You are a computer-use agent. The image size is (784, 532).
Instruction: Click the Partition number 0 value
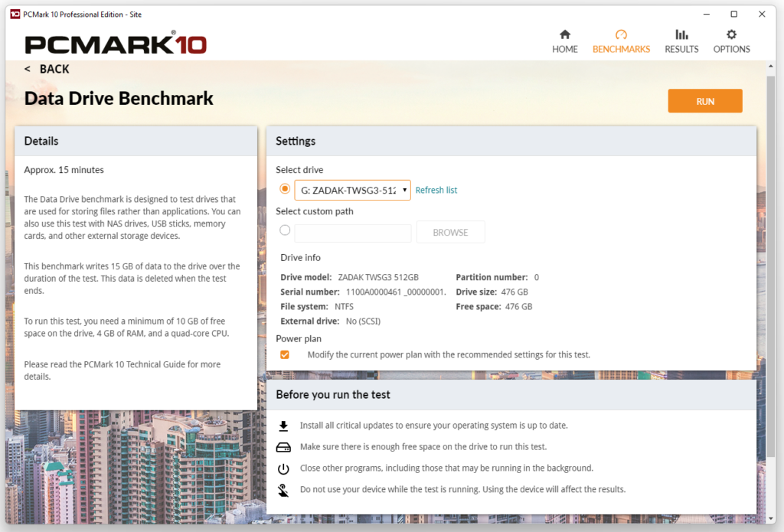[x=537, y=278]
